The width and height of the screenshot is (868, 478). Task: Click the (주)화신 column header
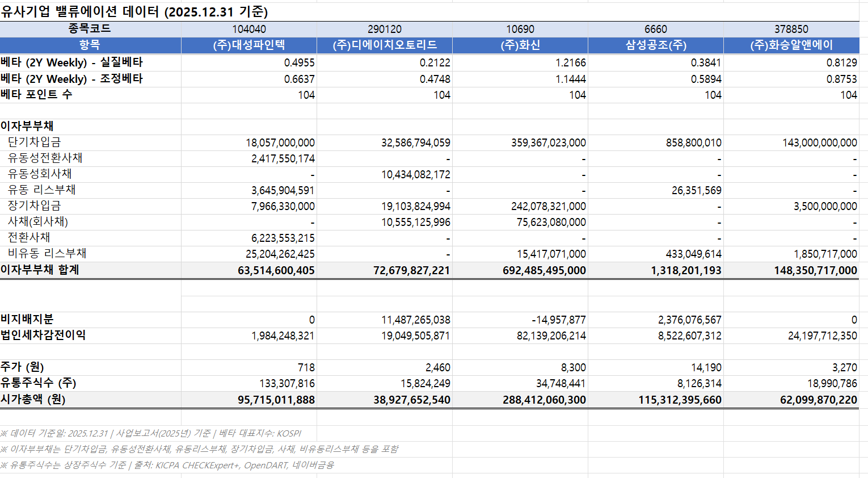[x=520, y=45]
